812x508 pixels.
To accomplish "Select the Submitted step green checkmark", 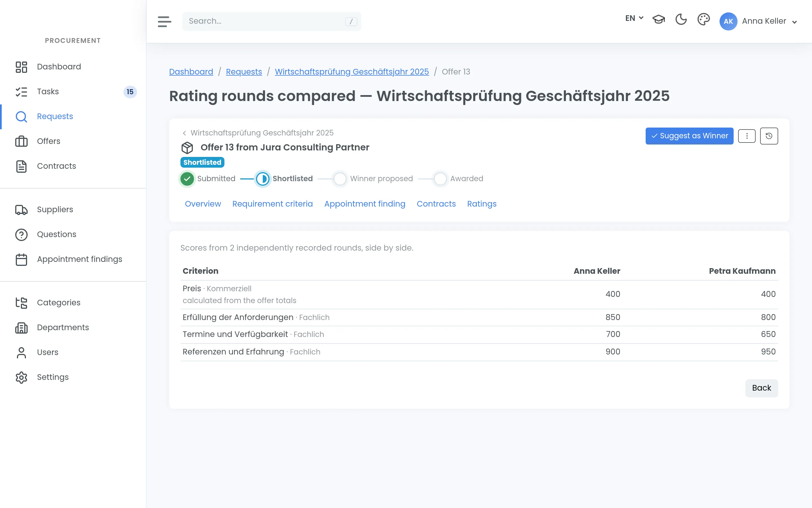I will (187, 179).
